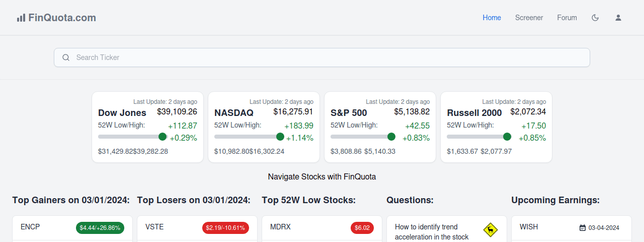Click the Russell 2000 change +17.50
Viewport: 644px width, 242px height.
pyautogui.click(x=534, y=126)
